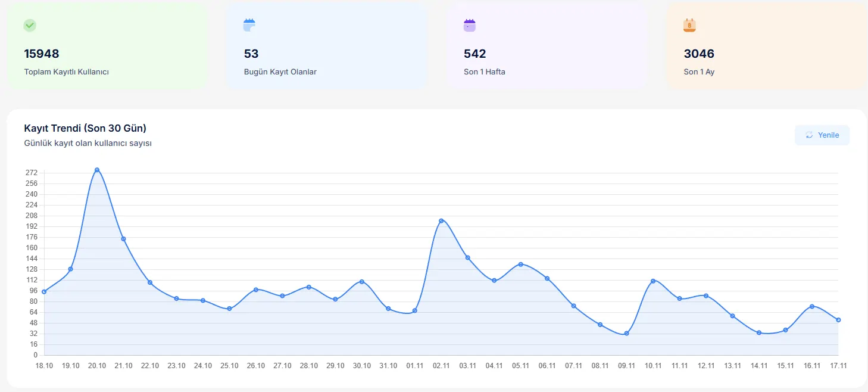Click the data point for 16.11
The image size is (868, 392).
(x=812, y=307)
